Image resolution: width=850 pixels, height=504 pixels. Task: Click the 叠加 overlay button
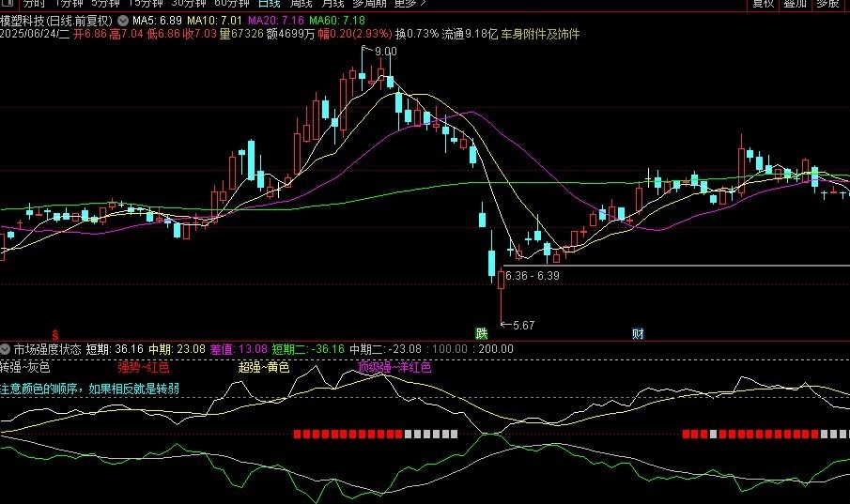[x=796, y=3]
